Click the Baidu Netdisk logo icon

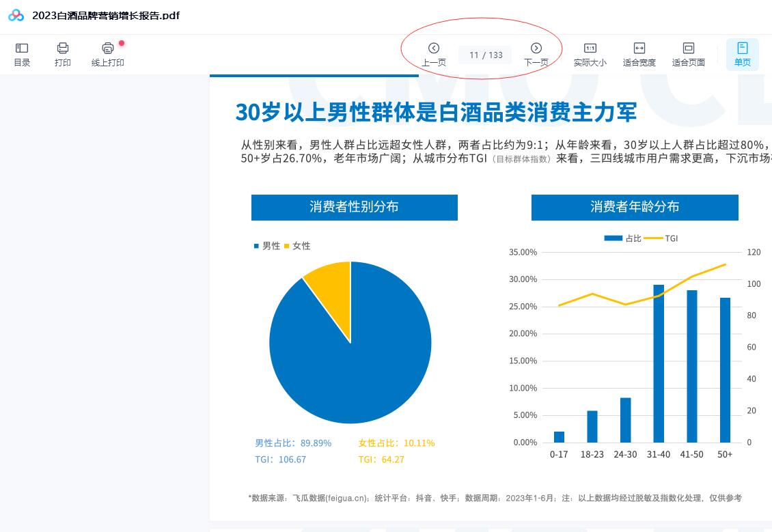click(16, 15)
